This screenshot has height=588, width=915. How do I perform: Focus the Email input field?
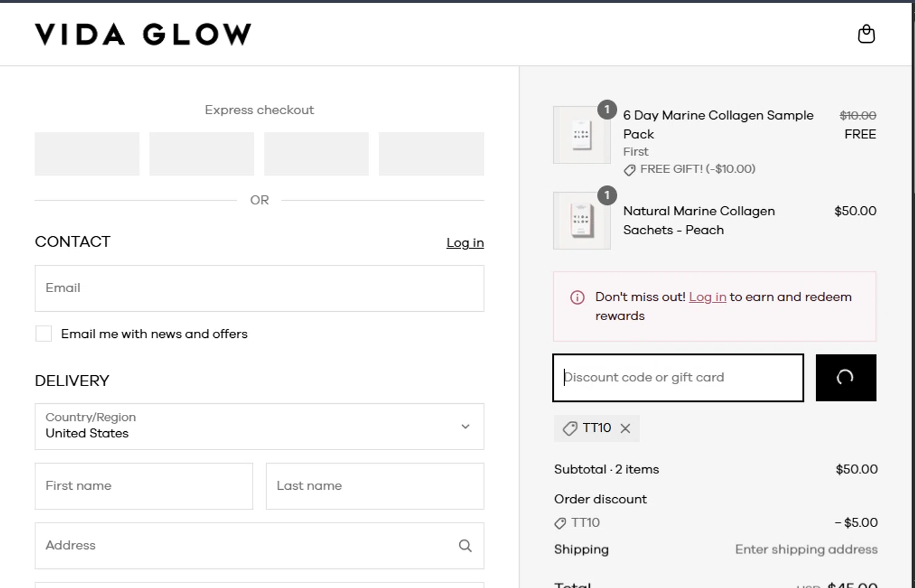pos(259,288)
